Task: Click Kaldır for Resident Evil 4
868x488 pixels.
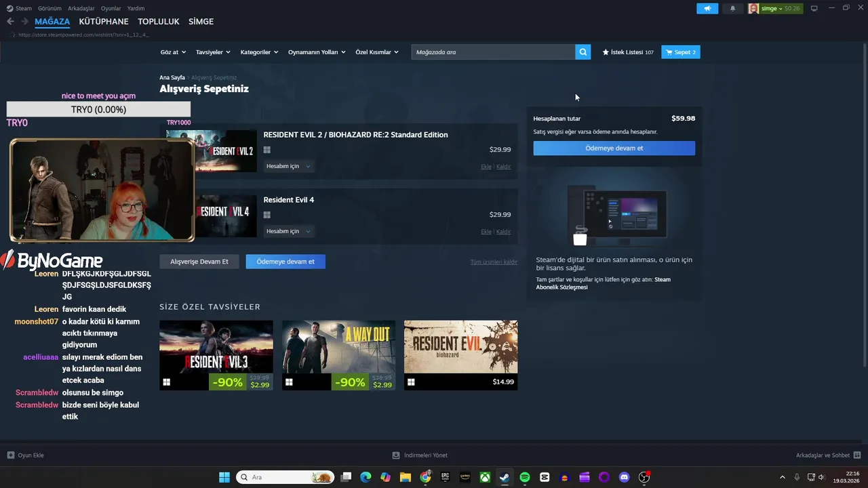Action: point(503,232)
